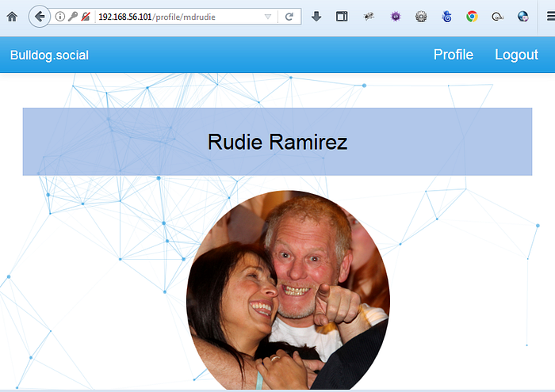Open the Downloads arrow icon

click(x=316, y=17)
